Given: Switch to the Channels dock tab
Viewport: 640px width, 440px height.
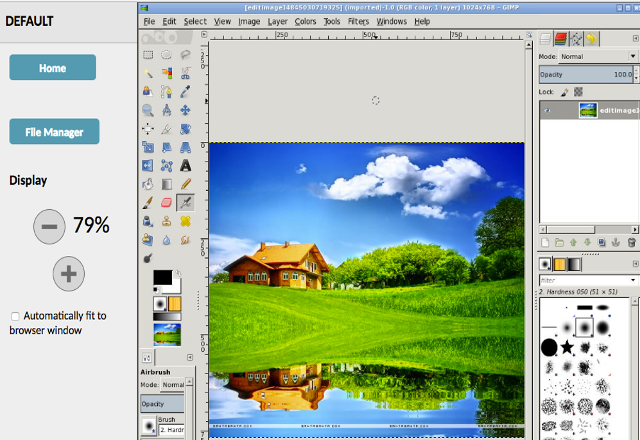Looking at the screenshot, I should pyautogui.click(x=561, y=39).
